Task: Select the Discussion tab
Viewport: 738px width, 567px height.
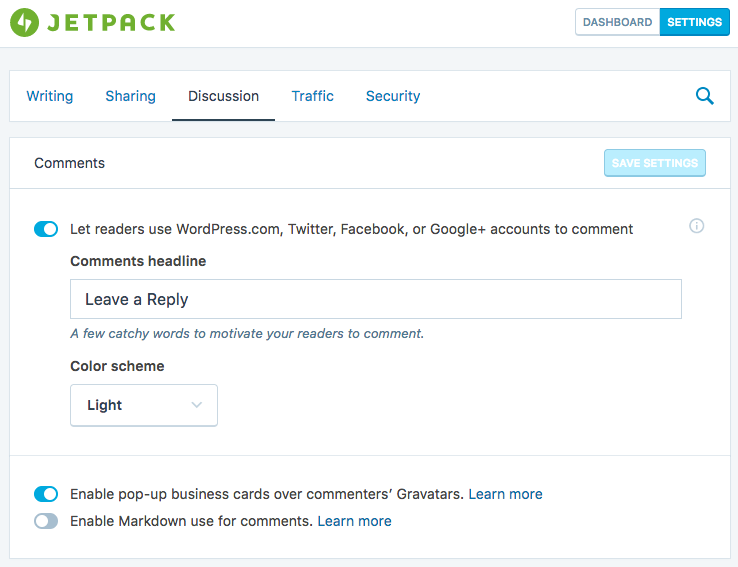Action: click(x=223, y=96)
